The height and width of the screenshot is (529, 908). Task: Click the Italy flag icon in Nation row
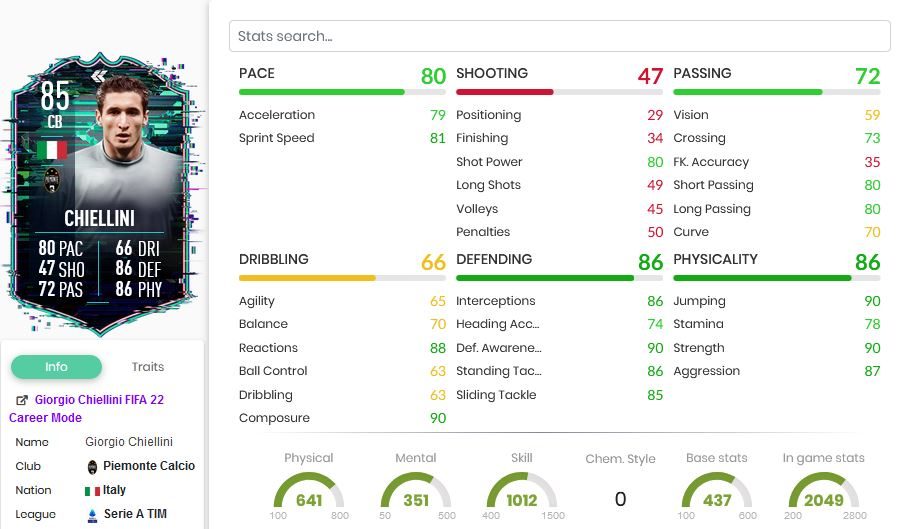[x=93, y=491]
